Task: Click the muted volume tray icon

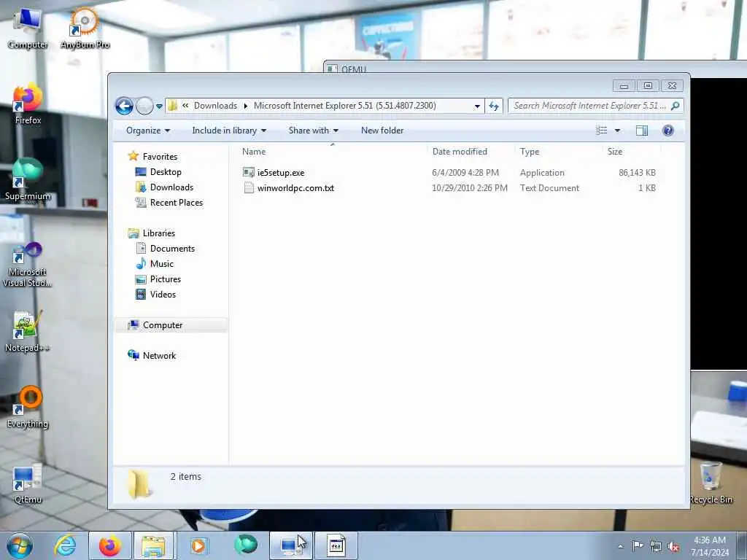Action: pos(673,546)
